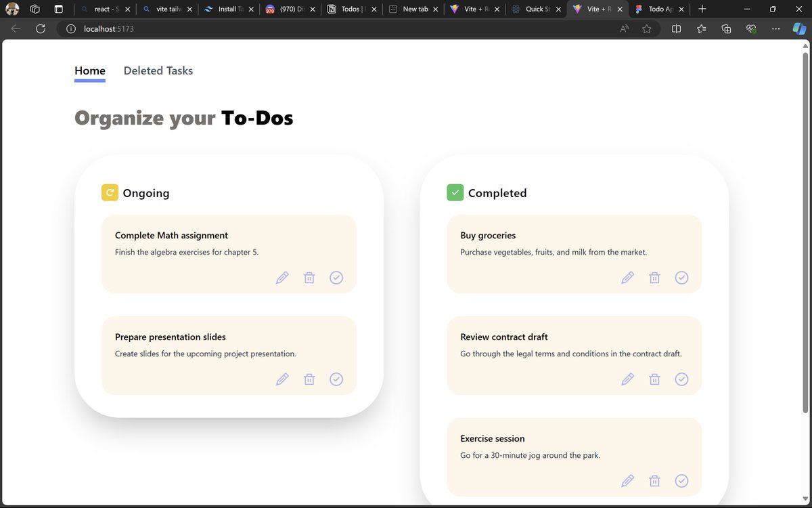Open the Favorites list

[701, 29]
